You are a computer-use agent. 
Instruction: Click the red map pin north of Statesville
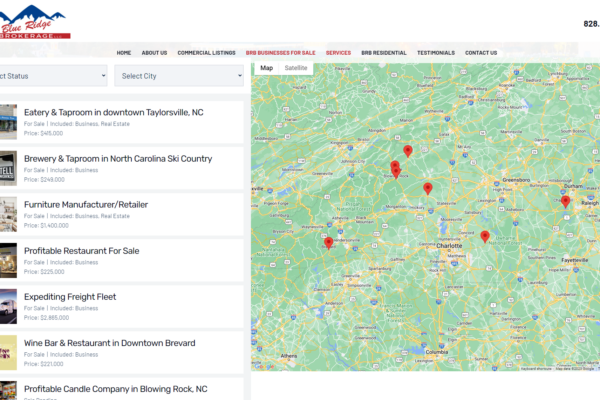[428, 188]
